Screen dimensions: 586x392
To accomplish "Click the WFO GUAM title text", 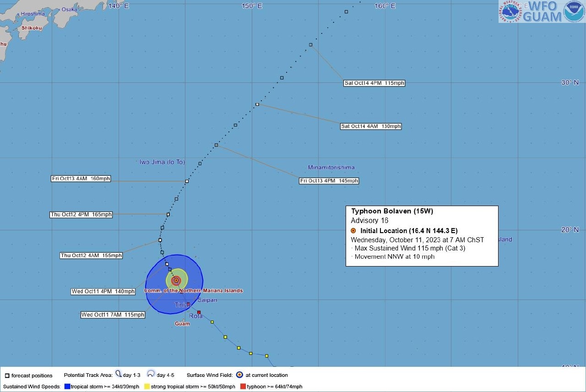I will coord(542,11).
